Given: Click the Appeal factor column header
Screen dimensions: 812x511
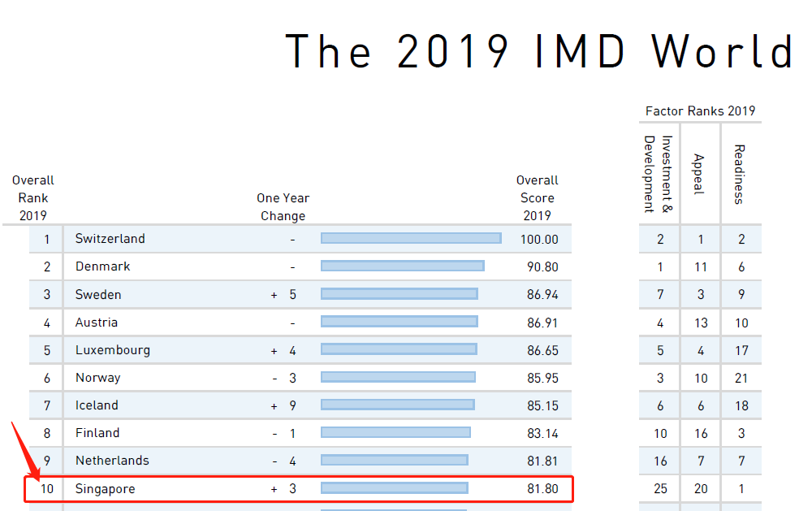Looking at the screenshot, I should click(699, 173).
